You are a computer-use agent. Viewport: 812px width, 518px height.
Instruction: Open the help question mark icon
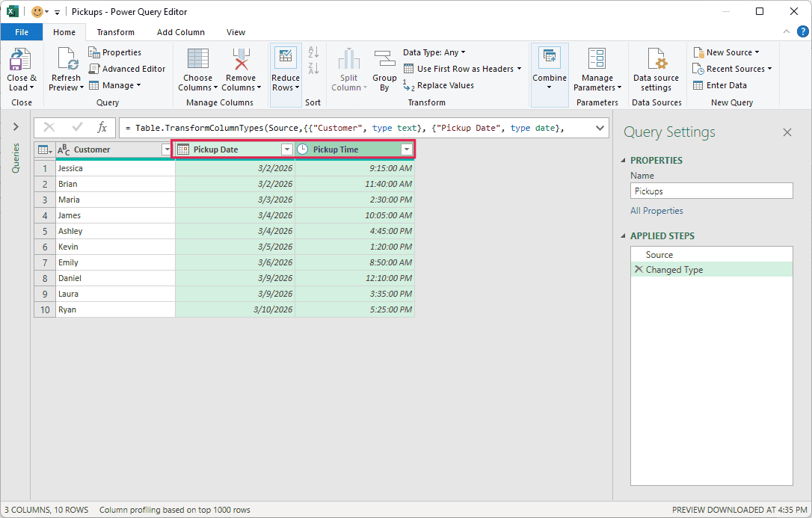click(x=802, y=31)
